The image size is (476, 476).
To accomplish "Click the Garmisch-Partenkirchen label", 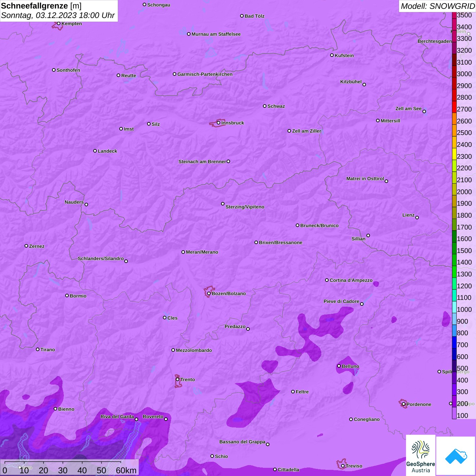I will (205, 74).
